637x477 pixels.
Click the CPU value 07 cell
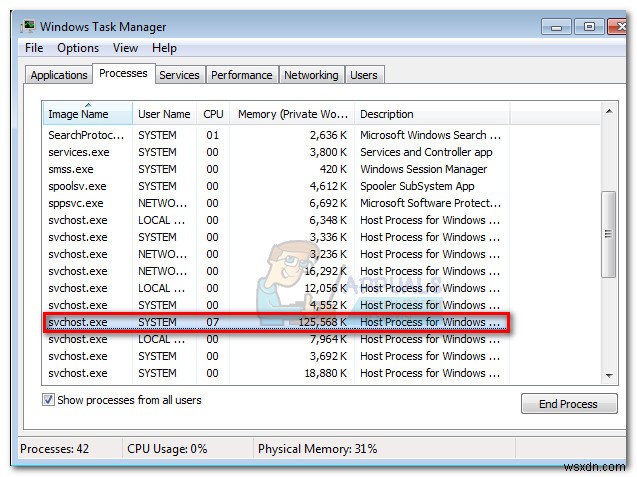[x=212, y=322]
